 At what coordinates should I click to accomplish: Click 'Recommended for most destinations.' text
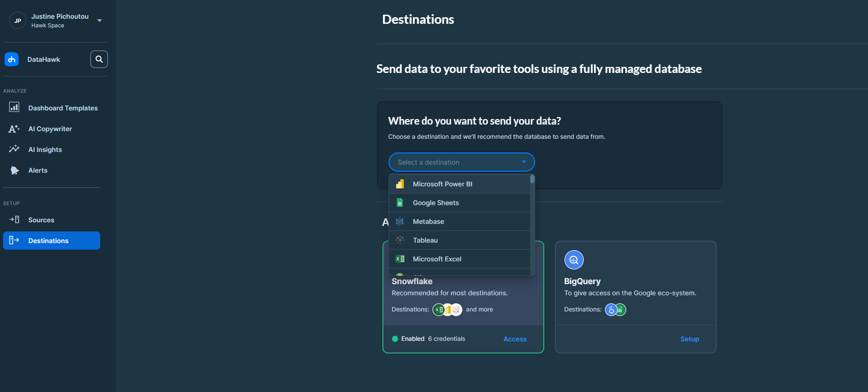click(x=450, y=293)
